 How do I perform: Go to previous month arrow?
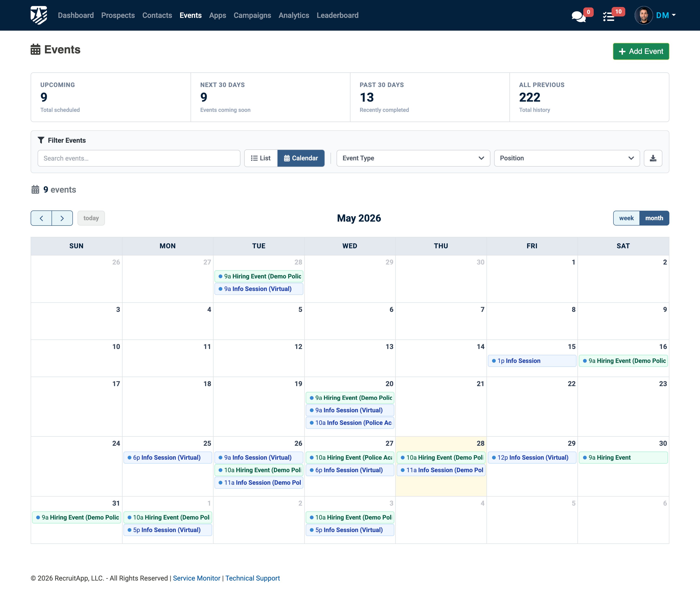point(41,218)
